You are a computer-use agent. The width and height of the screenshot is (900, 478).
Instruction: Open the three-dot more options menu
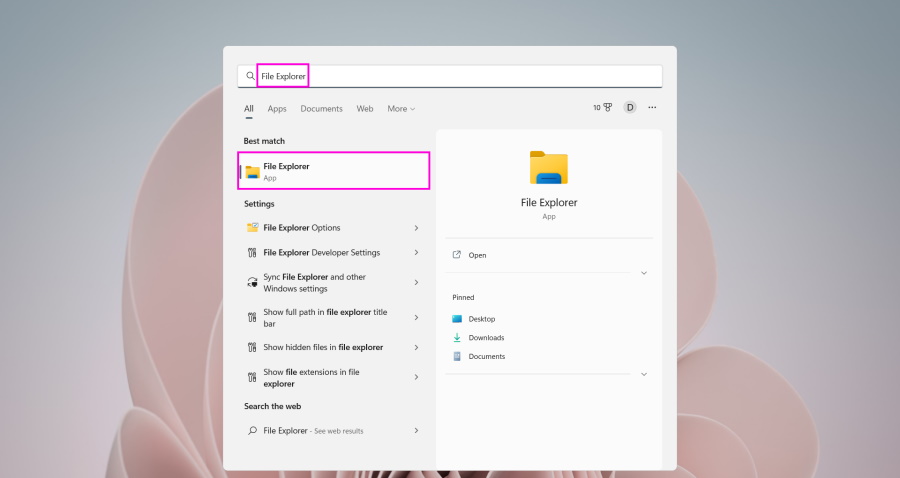coord(652,108)
